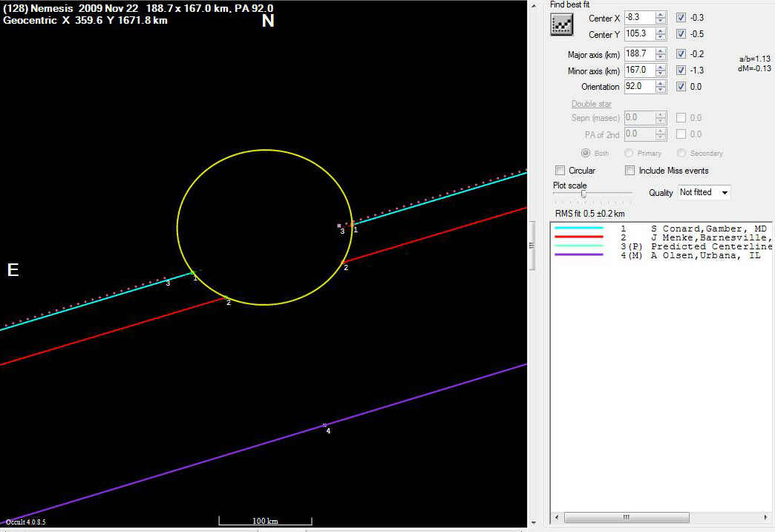Decrease Major axis with its down arrow
775x532 pixels.
[x=661, y=57]
